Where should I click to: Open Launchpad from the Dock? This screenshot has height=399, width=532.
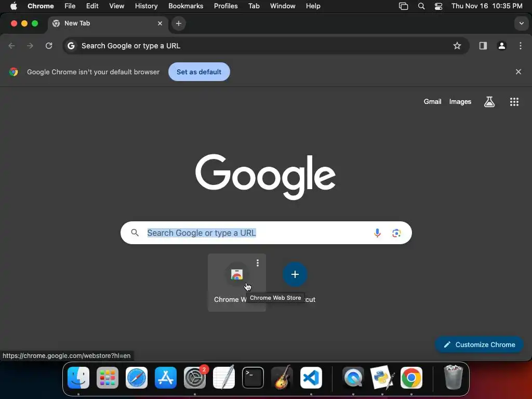(x=108, y=378)
